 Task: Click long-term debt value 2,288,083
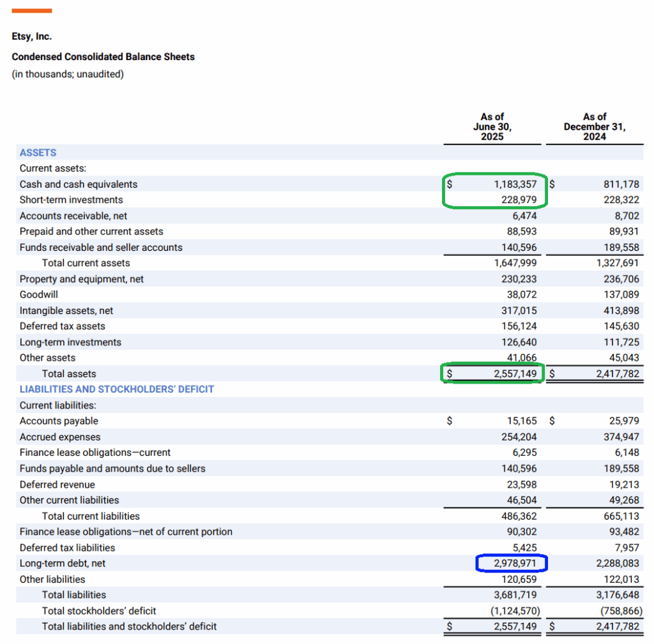tap(618, 564)
